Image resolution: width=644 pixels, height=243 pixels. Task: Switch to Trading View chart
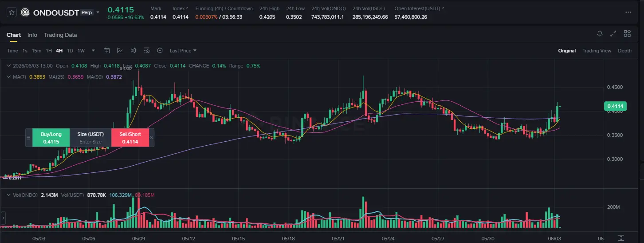pos(597,51)
